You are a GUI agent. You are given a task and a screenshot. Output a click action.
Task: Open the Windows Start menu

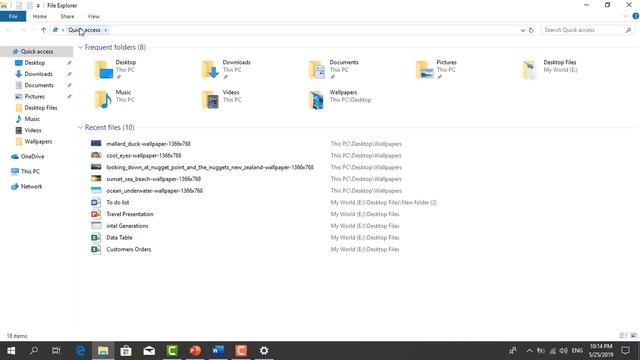(11, 351)
